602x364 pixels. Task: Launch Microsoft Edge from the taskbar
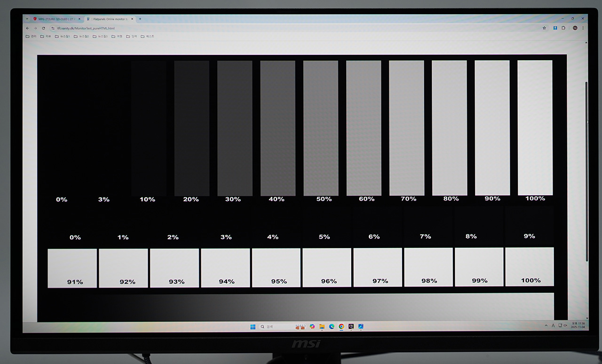(x=332, y=326)
